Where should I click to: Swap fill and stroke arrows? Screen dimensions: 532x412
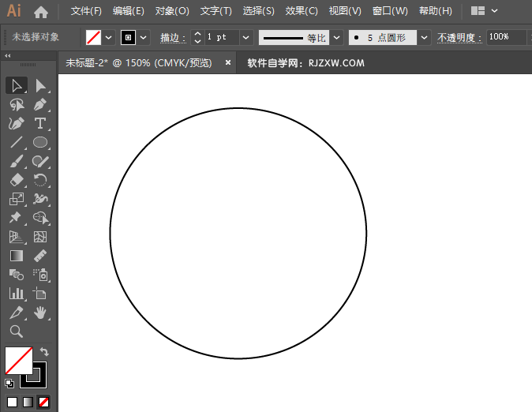tap(44, 351)
